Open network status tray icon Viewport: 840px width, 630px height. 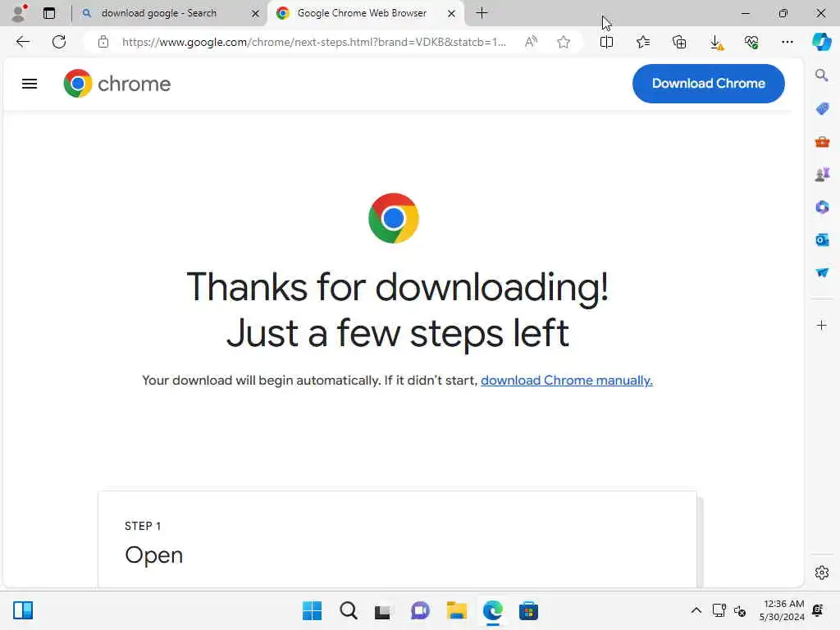pyautogui.click(x=719, y=610)
